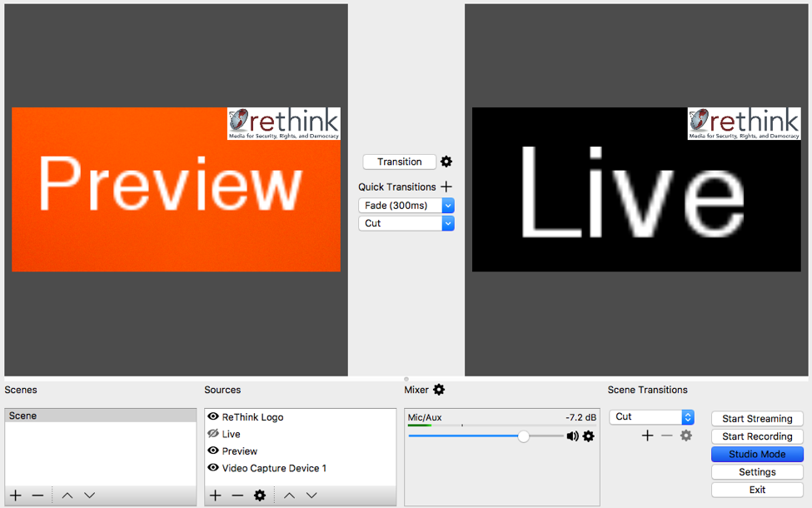Toggle visibility of Video Capture Device 1
Screen dimensions: 812x508
coord(213,468)
